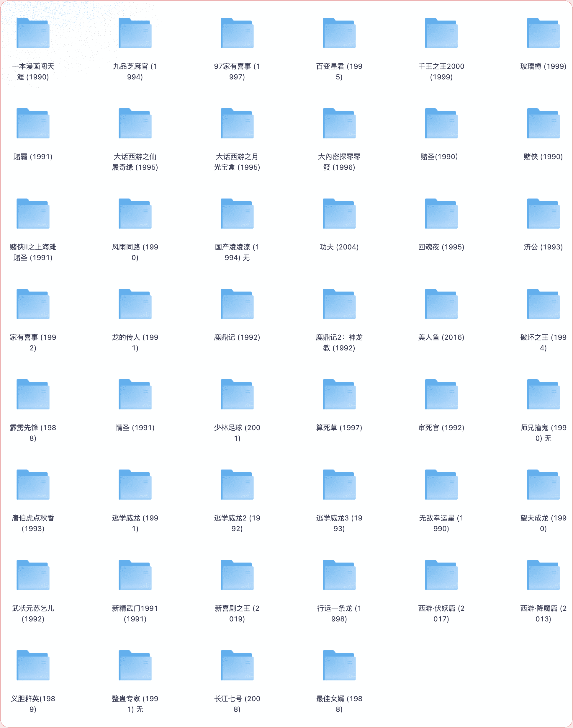This screenshot has width=573, height=728.
Task: Select the 国产凌凌漆 (1994) 无 folder
Action: [x=237, y=213]
